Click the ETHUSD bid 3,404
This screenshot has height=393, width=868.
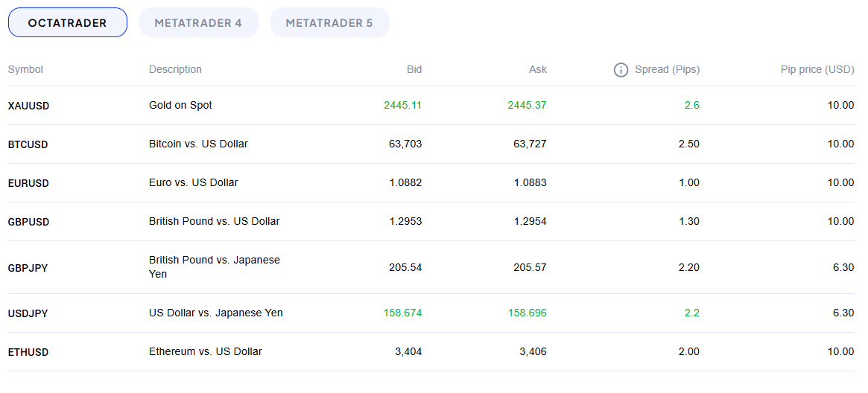pyautogui.click(x=408, y=351)
